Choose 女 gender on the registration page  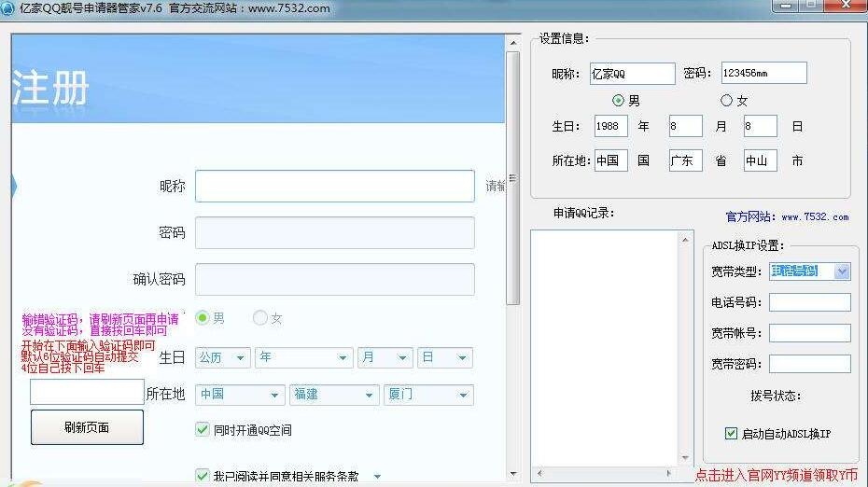click(259, 317)
